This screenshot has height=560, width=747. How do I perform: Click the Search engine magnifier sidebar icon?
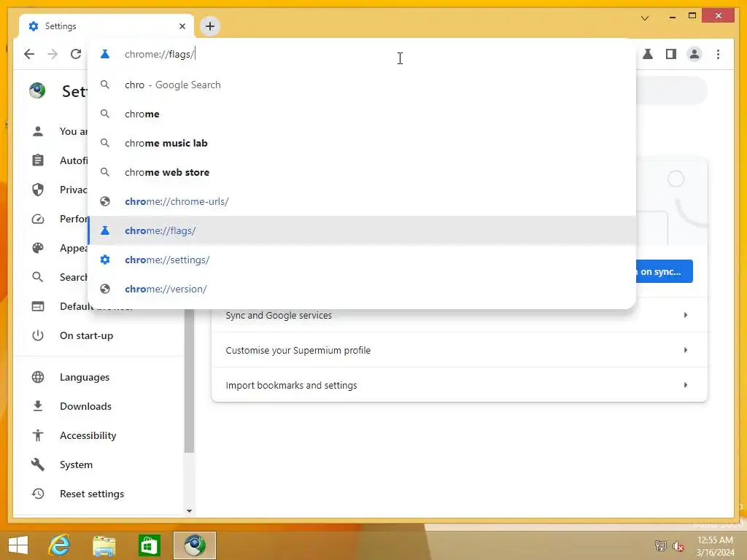[x=38, y=276]
